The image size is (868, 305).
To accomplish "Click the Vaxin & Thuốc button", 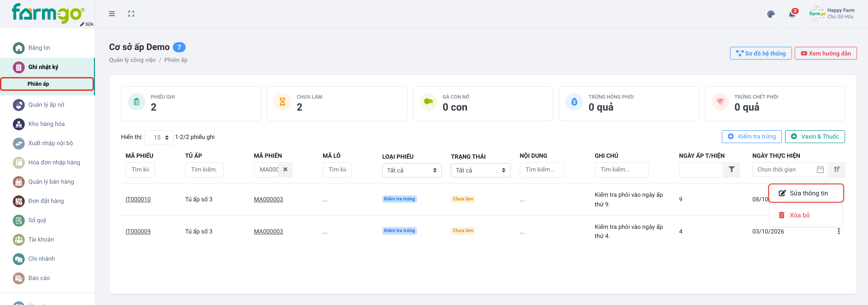I will [815, 137].
